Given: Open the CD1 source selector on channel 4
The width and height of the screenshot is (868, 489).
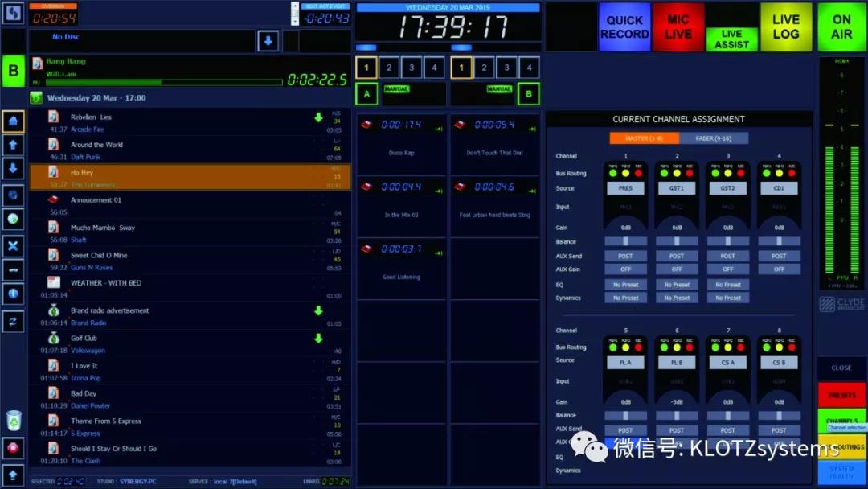Looking at the screenshot, I should pyautogui.click(x=779, y=188).
